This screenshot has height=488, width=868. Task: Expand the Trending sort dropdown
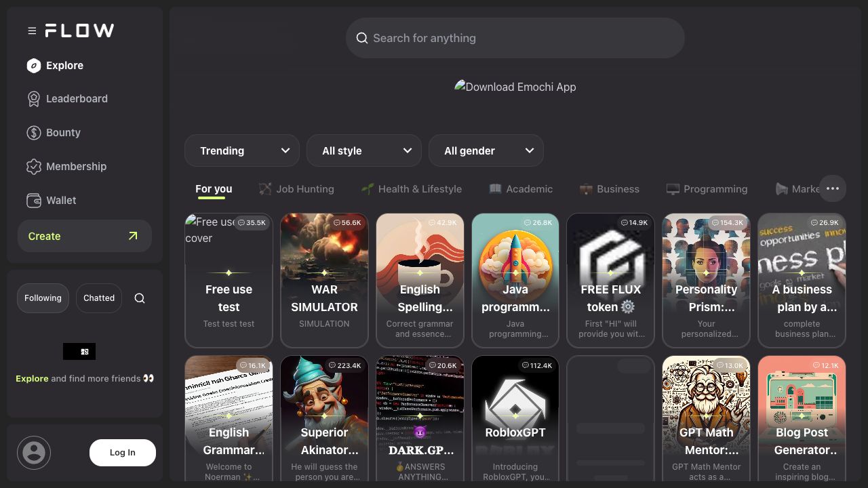242,150
